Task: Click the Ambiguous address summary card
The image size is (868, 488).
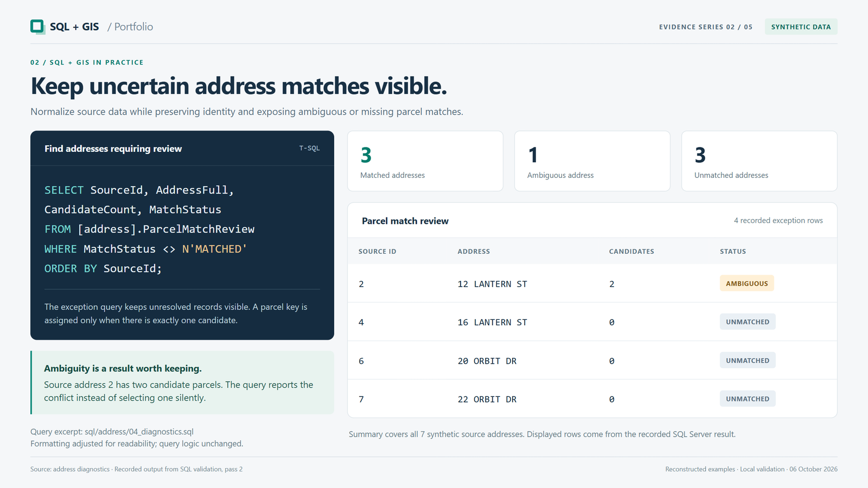Action: [592, 161]
